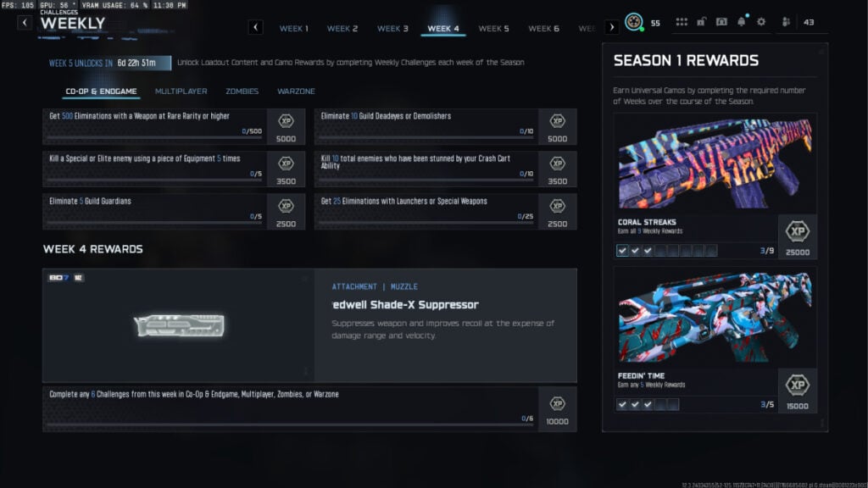
Task: Click the challenge coin counter icon
Action: 632,23
